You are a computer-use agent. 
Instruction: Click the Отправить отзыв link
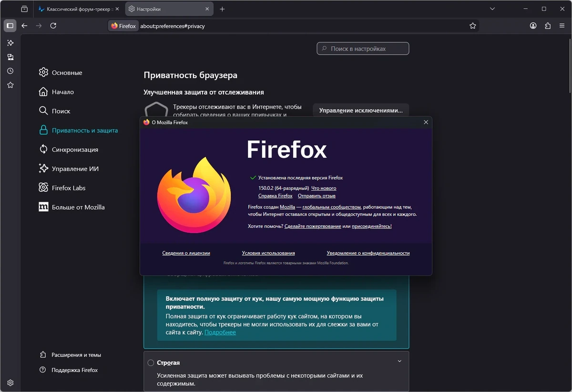point(317,196)
